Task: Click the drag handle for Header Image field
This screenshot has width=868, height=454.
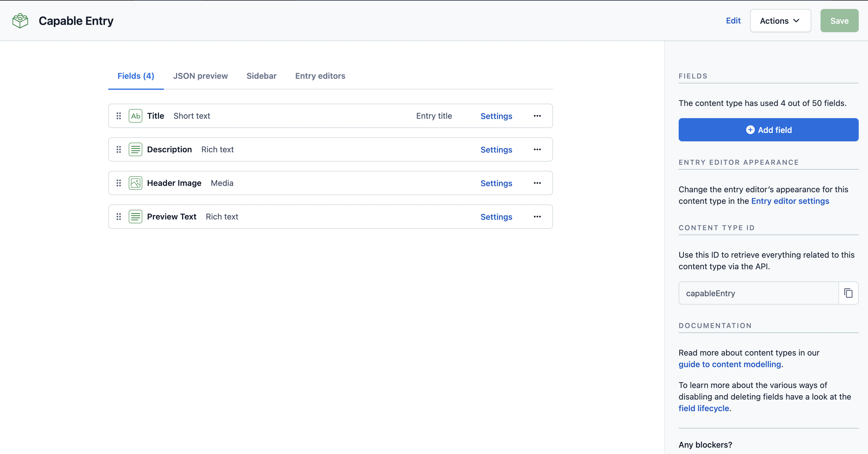Action: point(119,183)
